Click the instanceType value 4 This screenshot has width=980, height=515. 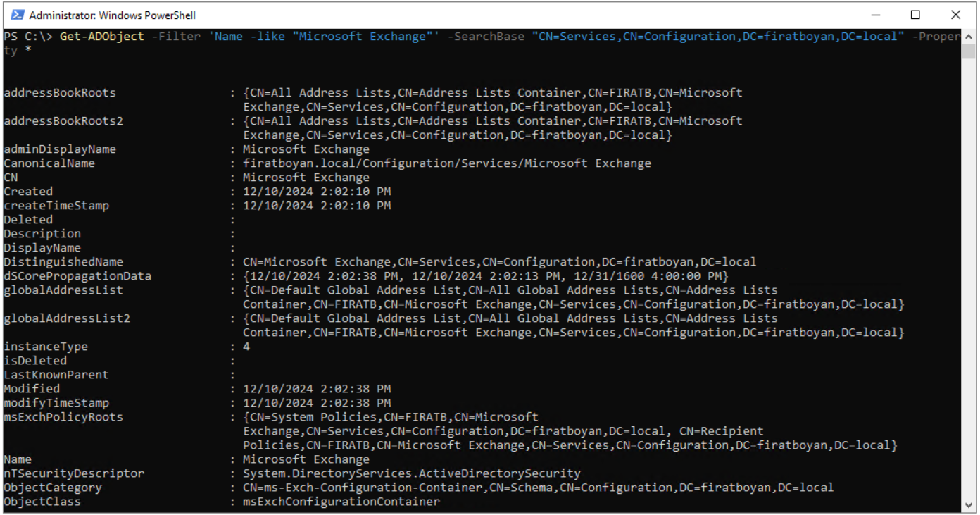point(246,347)
